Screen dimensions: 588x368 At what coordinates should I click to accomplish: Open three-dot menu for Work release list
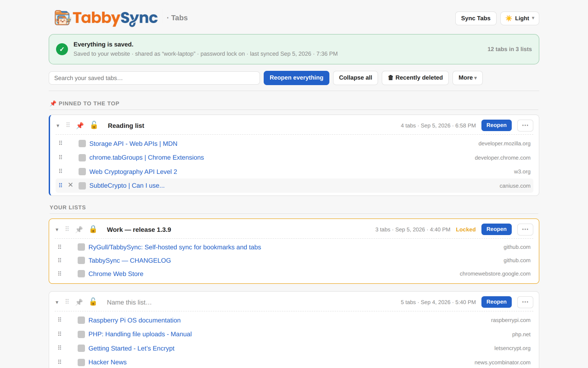(525, 229)
